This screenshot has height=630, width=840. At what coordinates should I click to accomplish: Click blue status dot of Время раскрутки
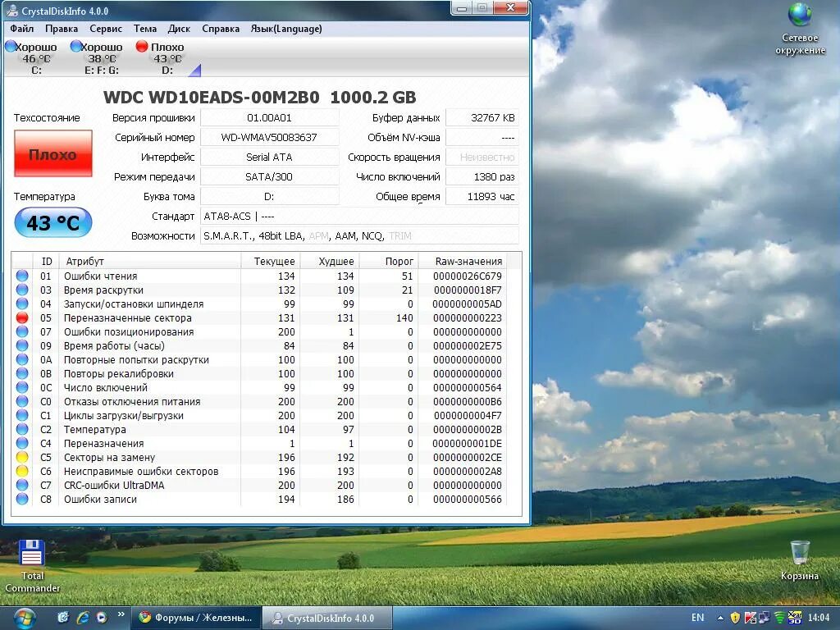(x=22, y=290)
